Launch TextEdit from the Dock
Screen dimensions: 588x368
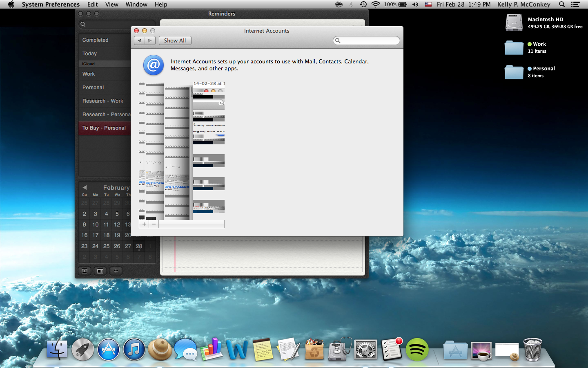(288, 349)
